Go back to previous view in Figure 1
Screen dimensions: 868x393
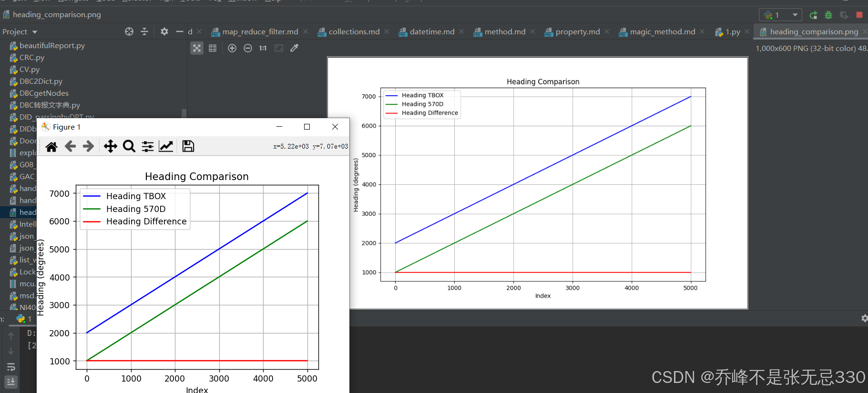click(x=70, y=146)
